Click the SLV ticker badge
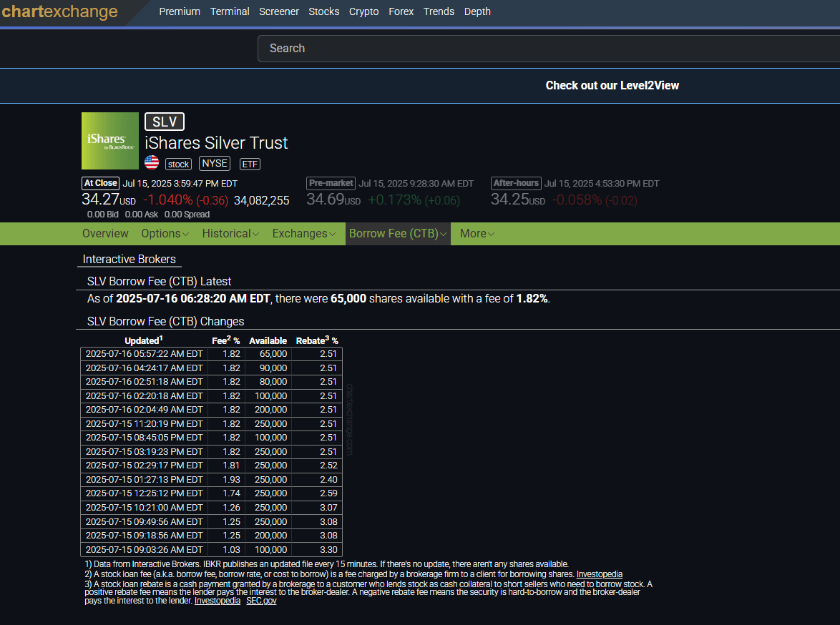Viewport: 840px width, 625px height. [165, 122]
